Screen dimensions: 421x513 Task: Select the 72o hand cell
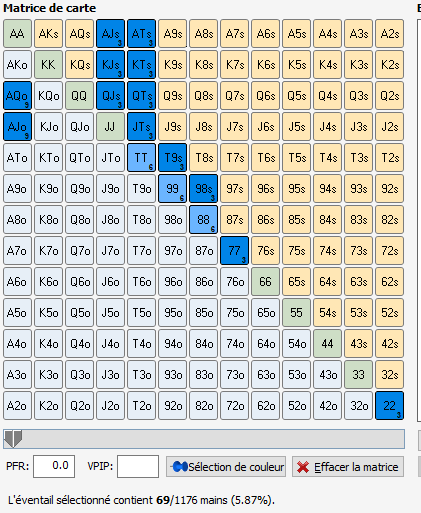tap(234, 405)
